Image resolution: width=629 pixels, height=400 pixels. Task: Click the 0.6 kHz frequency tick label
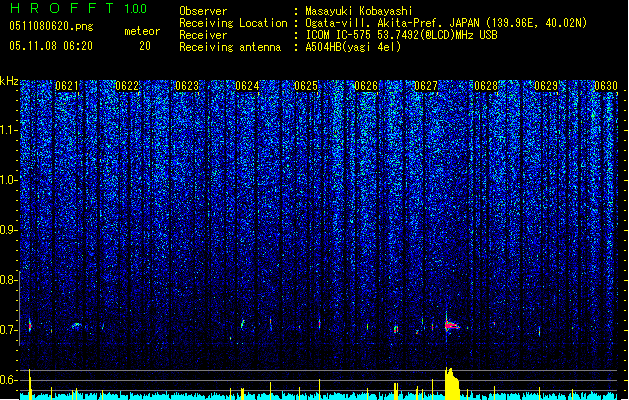9,380
